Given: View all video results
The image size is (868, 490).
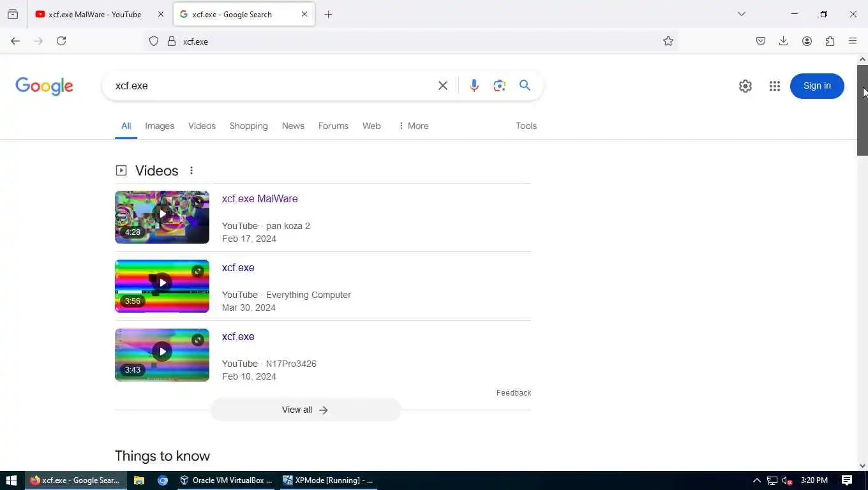Looking at the screenshot, I should [x=305, y=410].
